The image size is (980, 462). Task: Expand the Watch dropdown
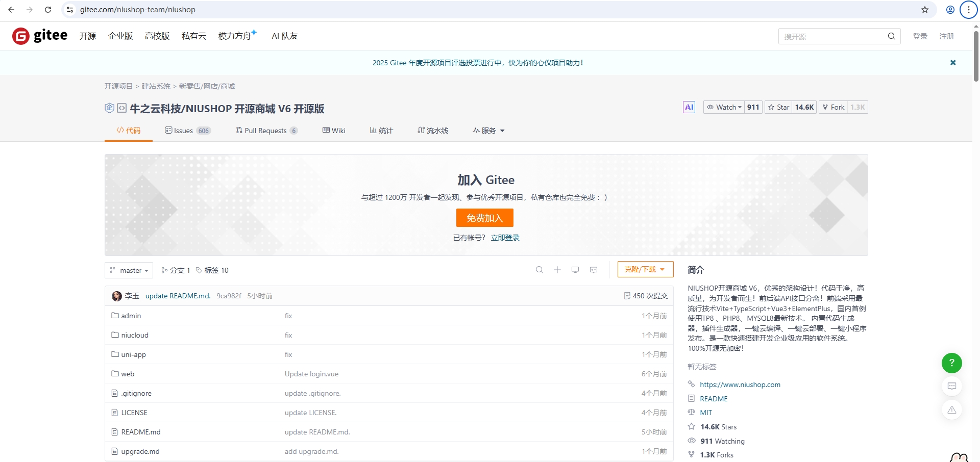click(724, 107)
